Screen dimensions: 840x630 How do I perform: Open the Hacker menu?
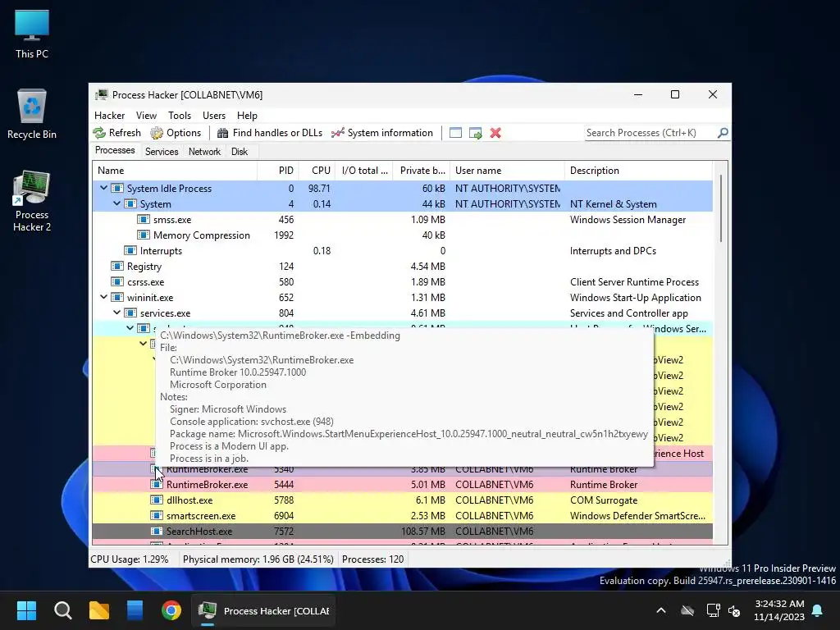[109, 115]
